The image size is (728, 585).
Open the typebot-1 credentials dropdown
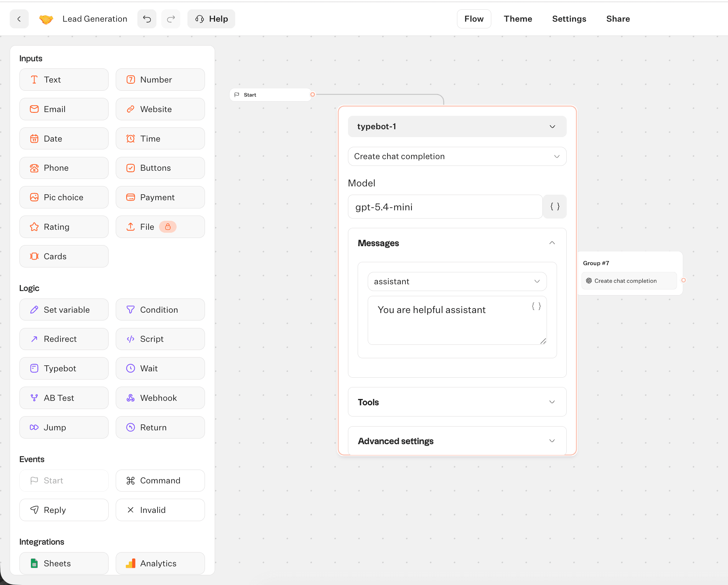457,126
